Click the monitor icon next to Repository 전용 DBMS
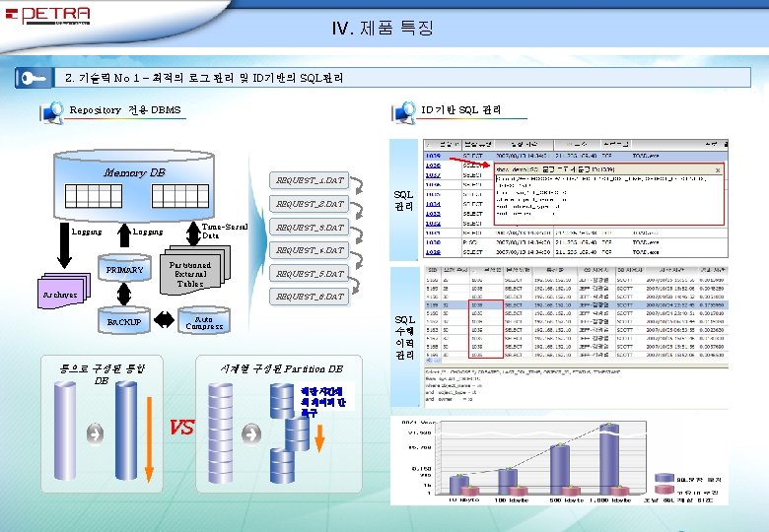 (x=52, y=112)
